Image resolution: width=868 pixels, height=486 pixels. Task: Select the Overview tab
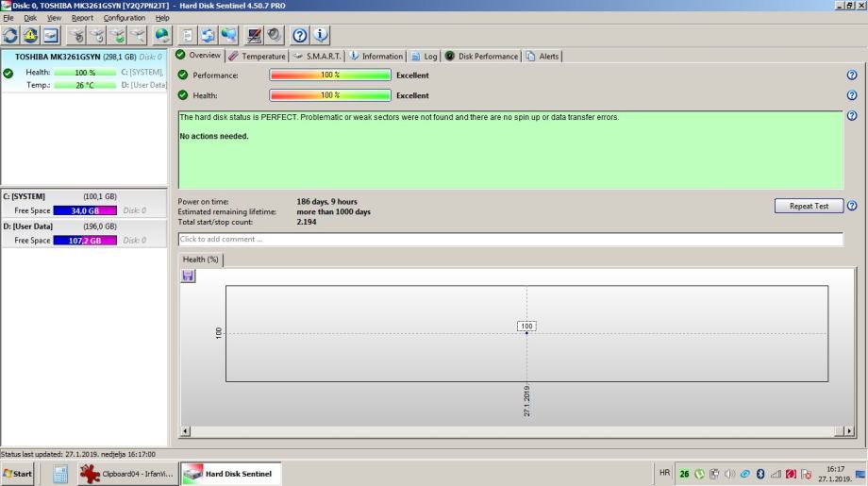coord(198,56)
